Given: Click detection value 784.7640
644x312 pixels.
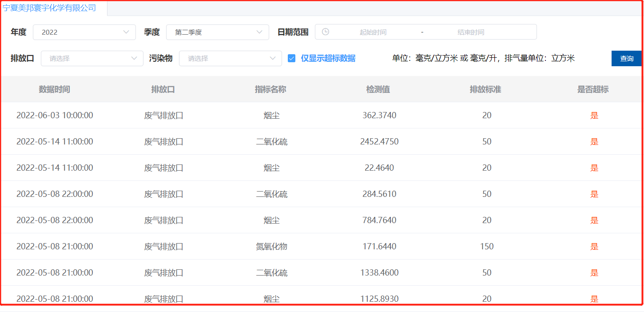Looking at the screenshot, I should pyautogui.click(x=379, y=220).
